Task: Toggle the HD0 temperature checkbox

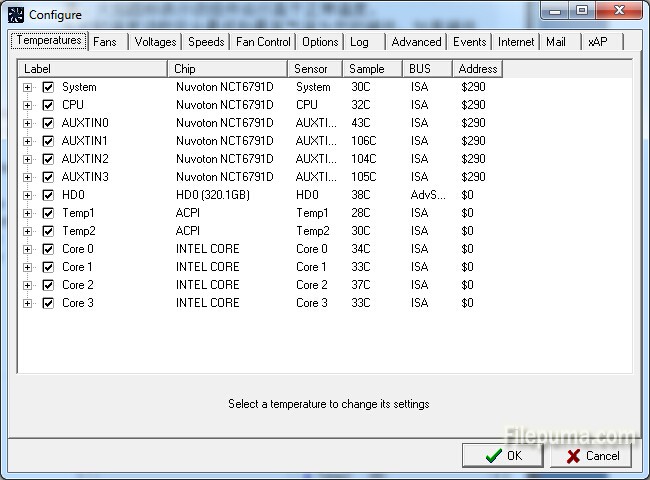Action: 48,195
